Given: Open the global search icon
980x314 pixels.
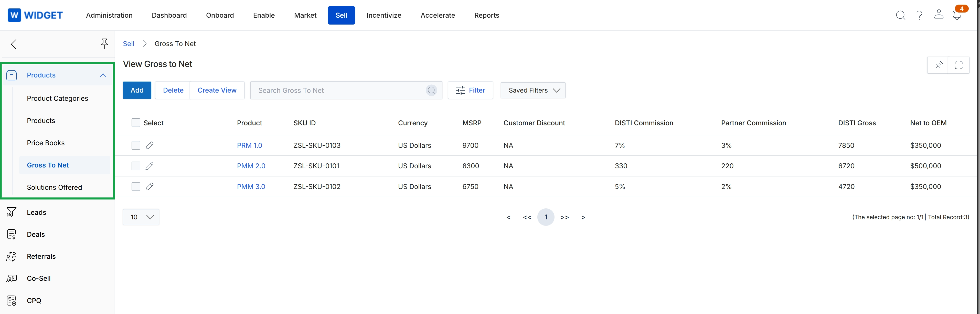Looking at the screenshot, I should click(900, 15).
